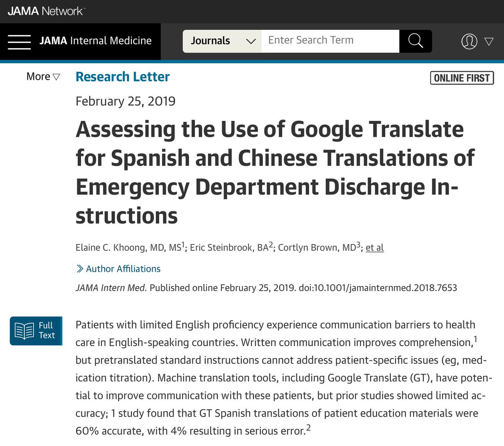Expand the More menu

tap(43, 76)
